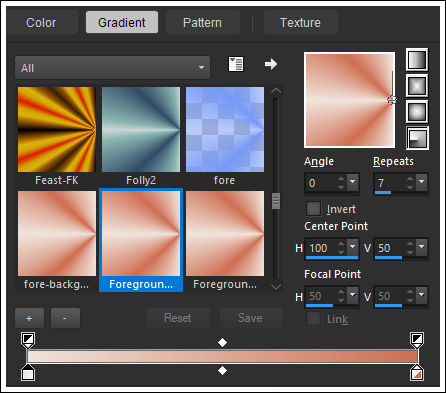Select the Rectangular gradient style icon

pyautogui.click(x=417, y=86)
